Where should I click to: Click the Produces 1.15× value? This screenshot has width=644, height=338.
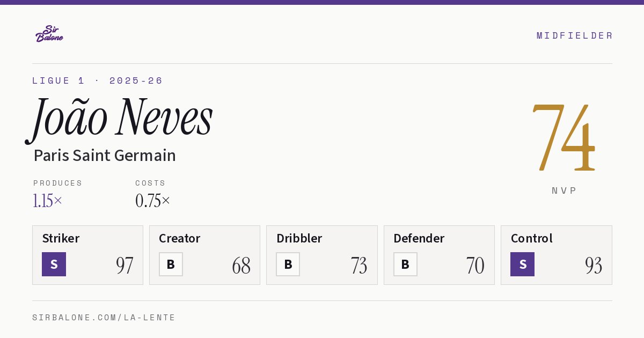click(48, 201)
